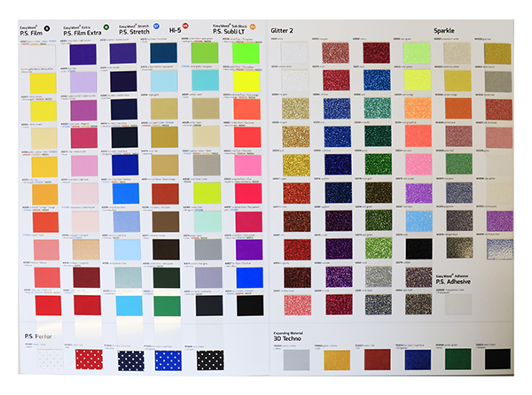
Task: Select the 3D Techno heading
Action: click(x=287, y=338)
